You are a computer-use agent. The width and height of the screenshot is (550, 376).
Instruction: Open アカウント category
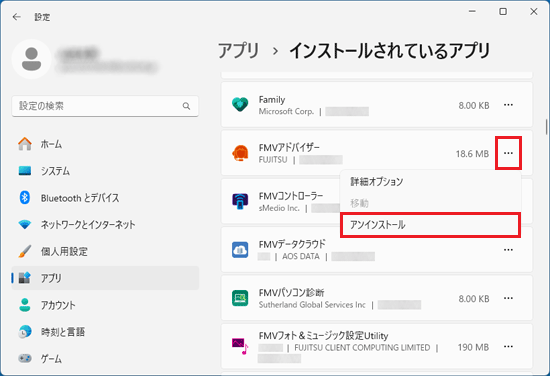click(105, 305)
